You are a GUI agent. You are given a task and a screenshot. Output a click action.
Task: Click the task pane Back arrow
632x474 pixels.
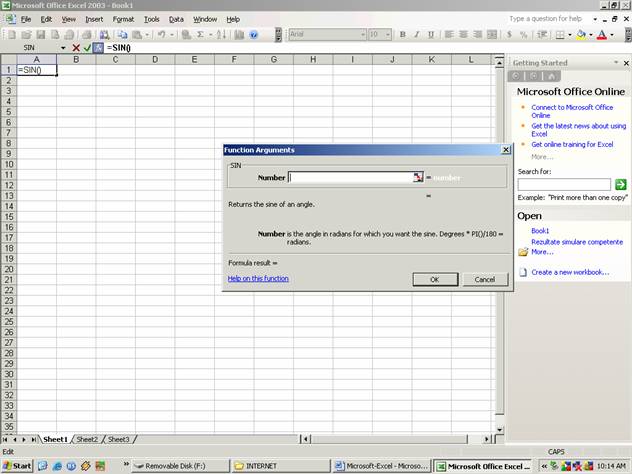click(516, 76)
